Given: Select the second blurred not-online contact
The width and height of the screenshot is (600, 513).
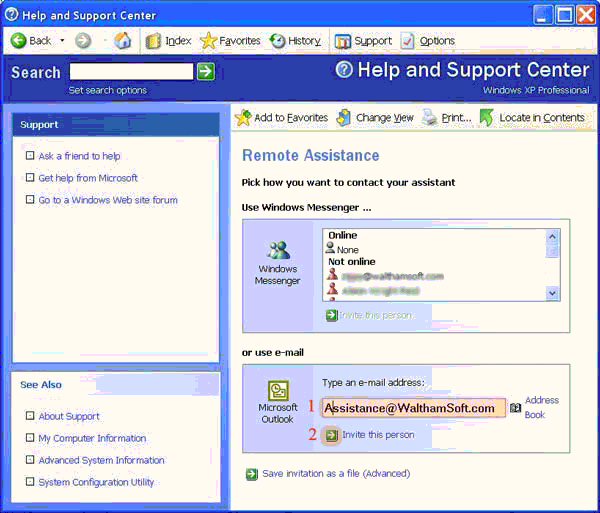Looking at the screenshot, I should click(x=373, y=290).
